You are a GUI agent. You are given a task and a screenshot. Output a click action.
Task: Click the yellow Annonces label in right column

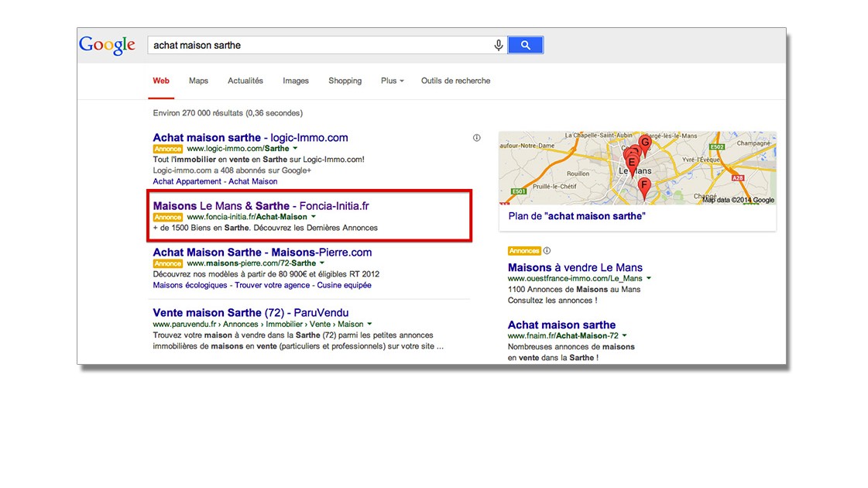pyautogui.click(x=523, y=251)
